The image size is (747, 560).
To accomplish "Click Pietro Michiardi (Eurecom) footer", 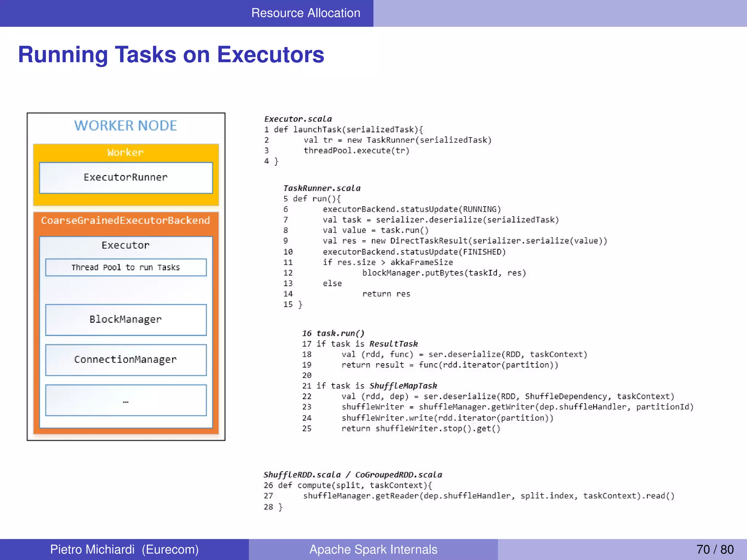I will pyautogui.click(x=124, y=549).
